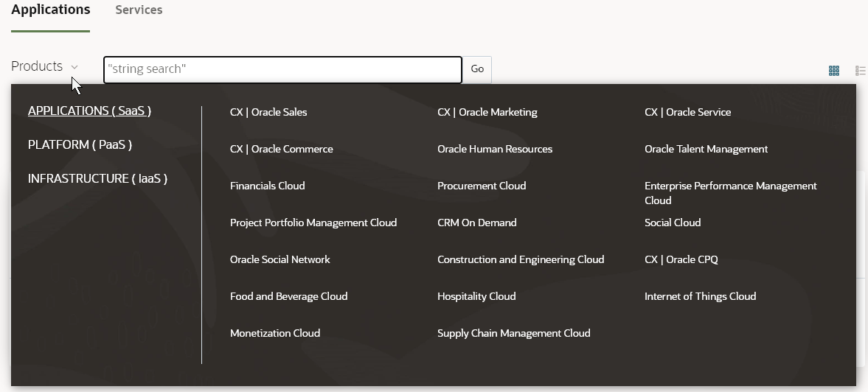Click the Go search button
Image resolution: width=868 pixels, height=392 pixels.
click(x=477, y=69)
